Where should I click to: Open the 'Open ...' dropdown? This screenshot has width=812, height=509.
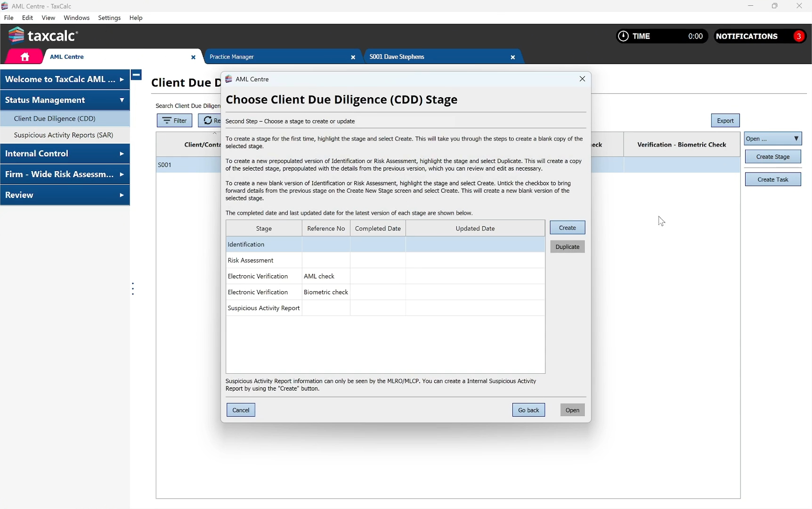(773, 139)
